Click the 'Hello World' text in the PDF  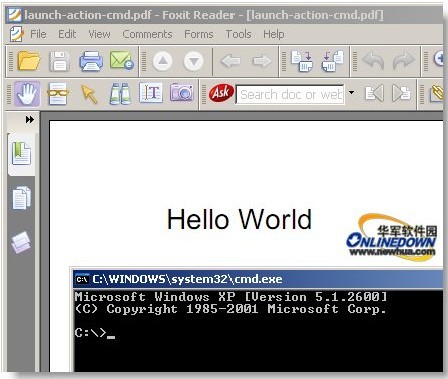click(239, 219)
